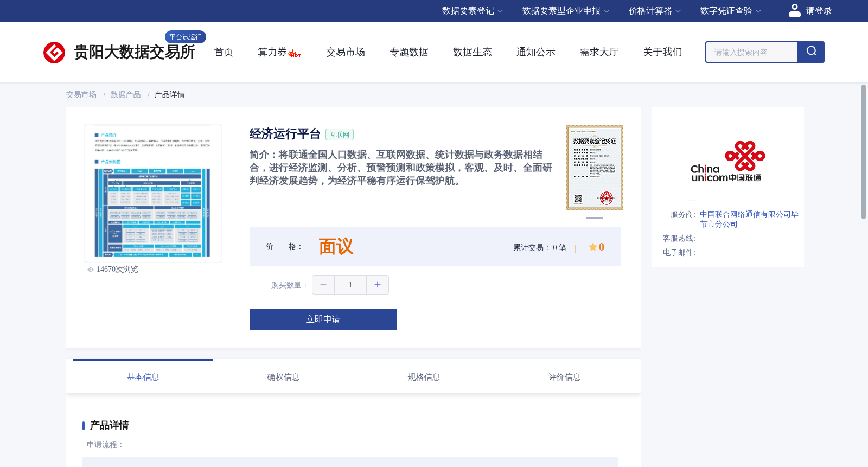Click the 互联网 category tag

[340, 135]
